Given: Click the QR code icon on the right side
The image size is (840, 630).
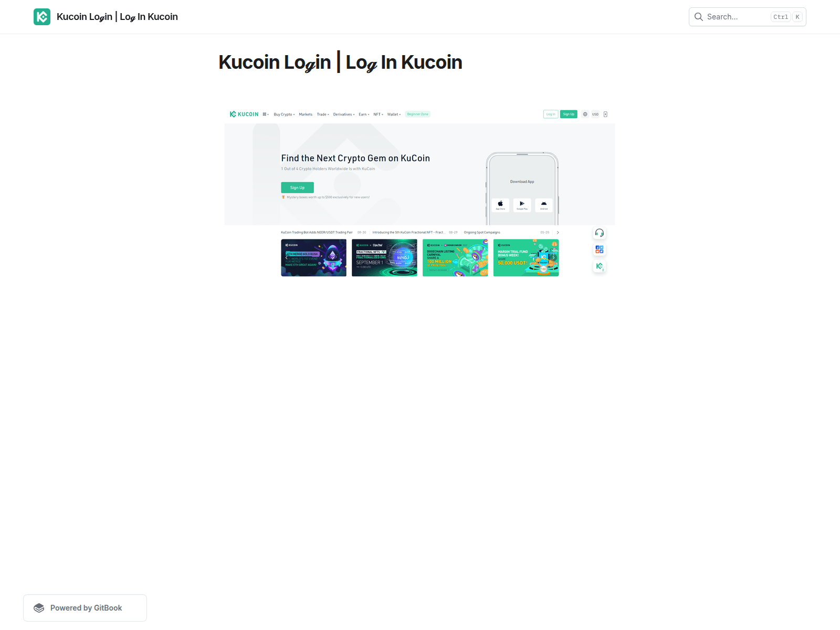Looking at the screenshot, I should pos(600,249).
